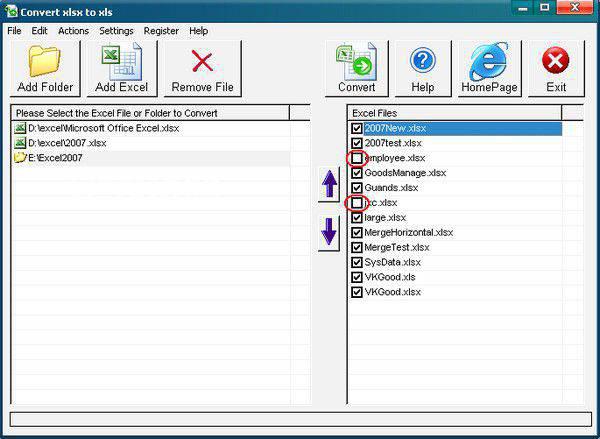Image resolution: width=600 pixels, height=439 pixels.
Task: Click the app icon in the title bar
Action: tap(11, 11)
